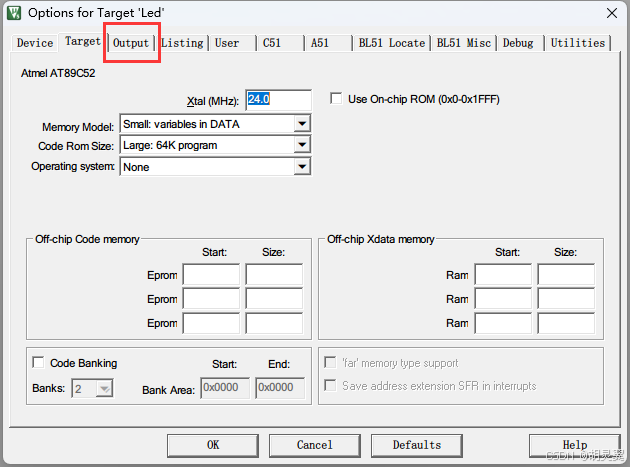Toggle Save address extension SFR checkbox
This screenshot has height=467, width=630.
click(x=330, y=385)
